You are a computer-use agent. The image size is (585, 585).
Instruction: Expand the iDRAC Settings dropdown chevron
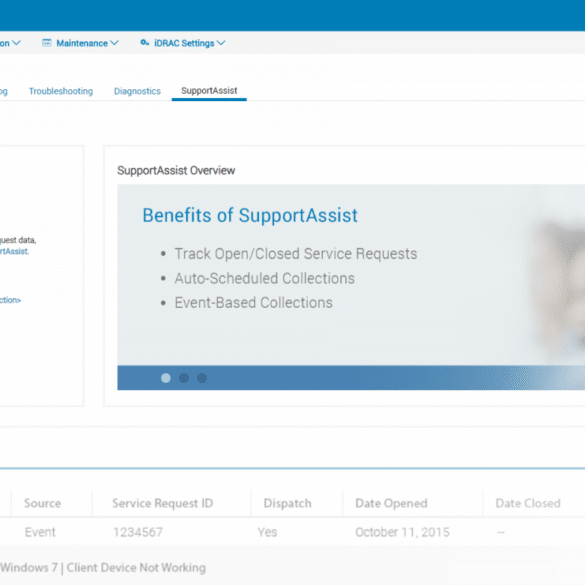(221, 43)
